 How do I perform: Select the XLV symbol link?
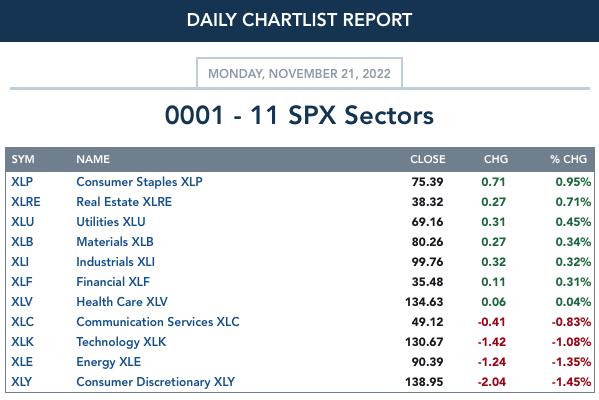(x=22, y=302)
